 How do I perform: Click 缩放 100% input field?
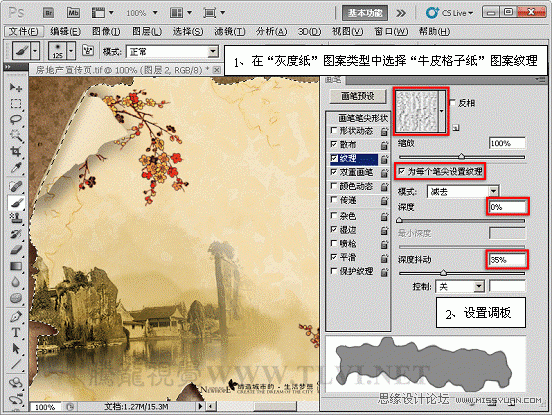click(507, 143)
